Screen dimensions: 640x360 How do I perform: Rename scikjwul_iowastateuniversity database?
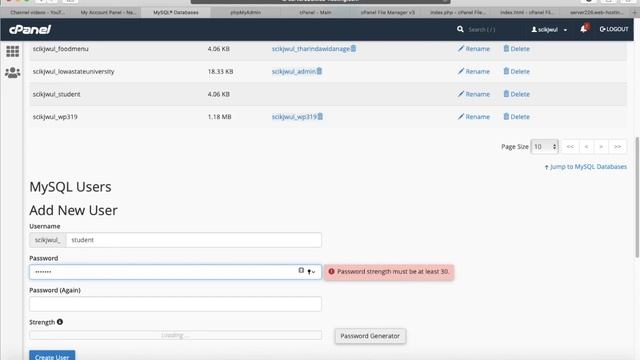[x=473, y=71]
